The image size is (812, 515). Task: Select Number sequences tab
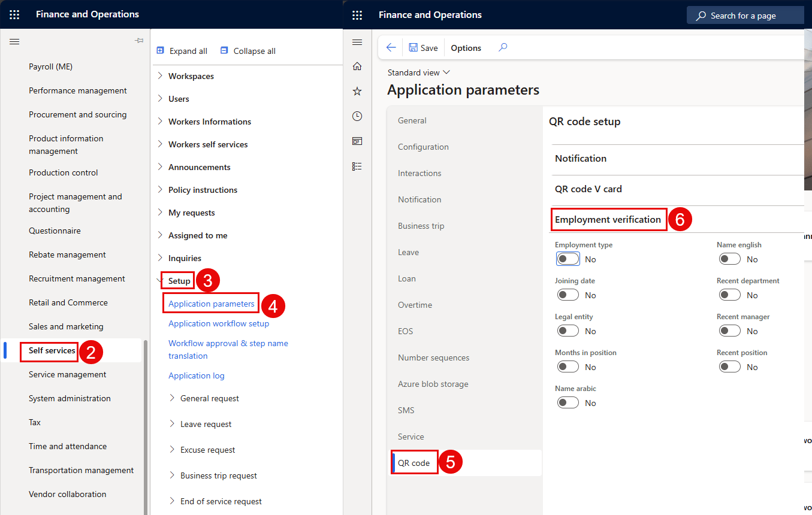[x=434, y=358]
